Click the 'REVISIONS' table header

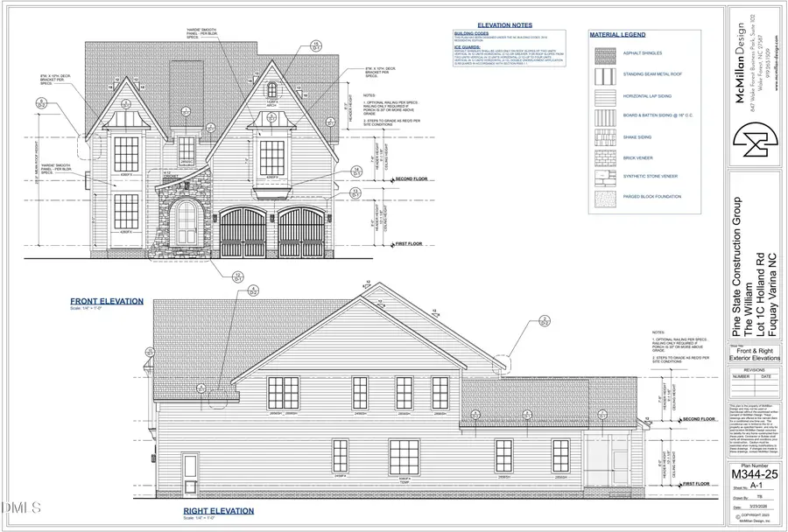[x=754, y=370]
